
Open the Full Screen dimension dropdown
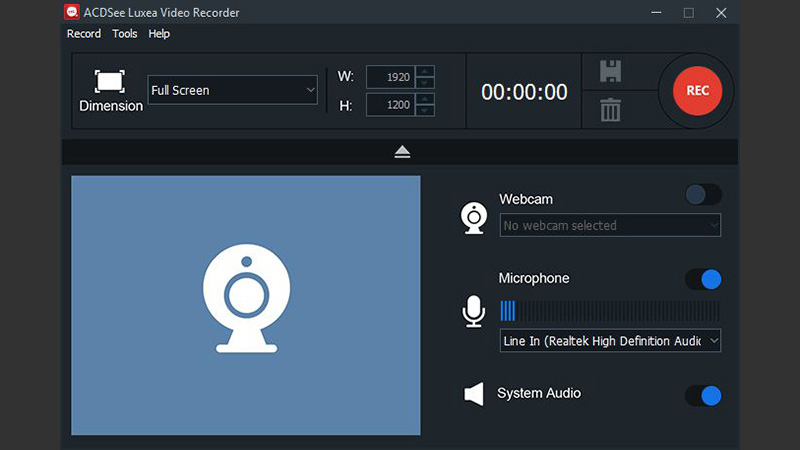coord(232,91)
